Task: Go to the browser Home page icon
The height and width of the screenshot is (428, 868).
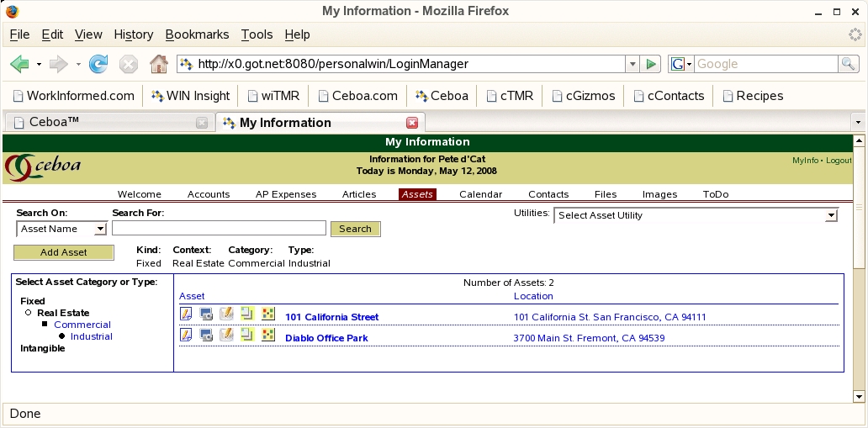Action: pos(158,64)
